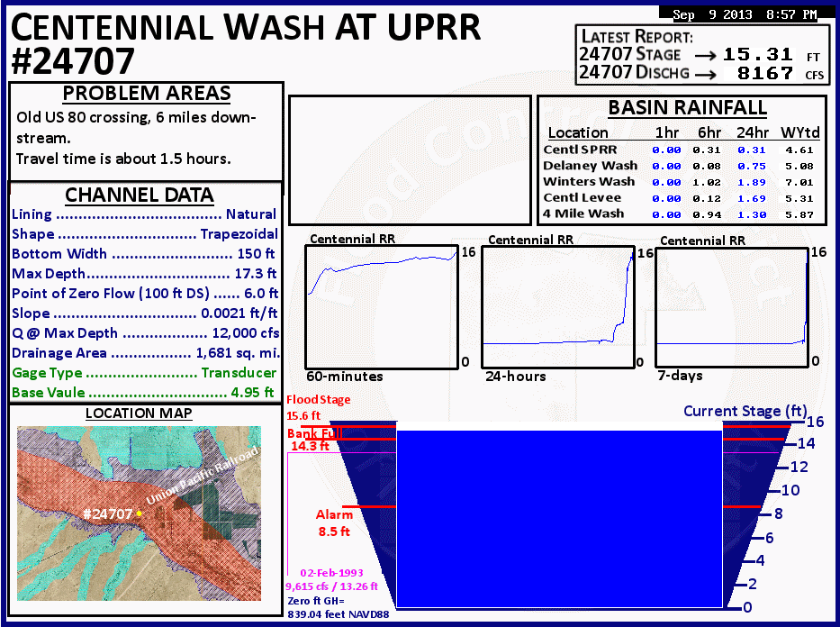
Task: Click the 7-days Centennial RR graph
Action: [x=732, y=307]
